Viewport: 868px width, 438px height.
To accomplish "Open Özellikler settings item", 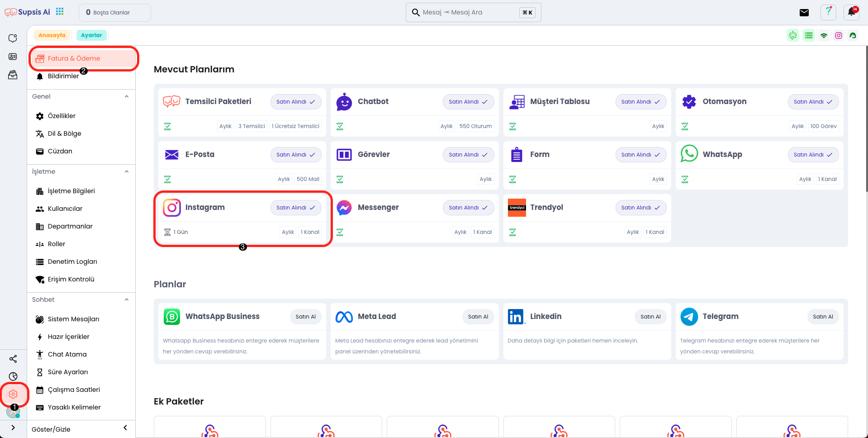I will [81, 116].
